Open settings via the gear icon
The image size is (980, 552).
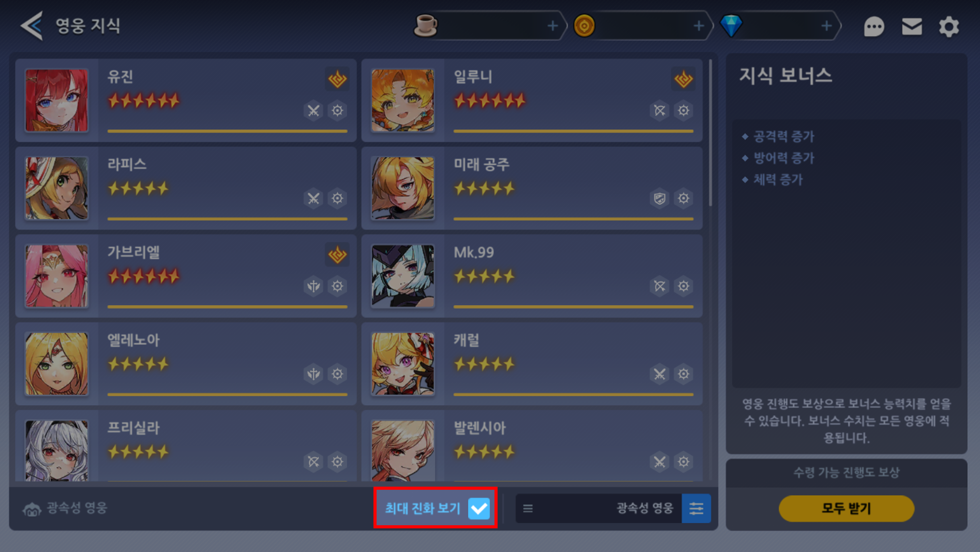point(949,27)
